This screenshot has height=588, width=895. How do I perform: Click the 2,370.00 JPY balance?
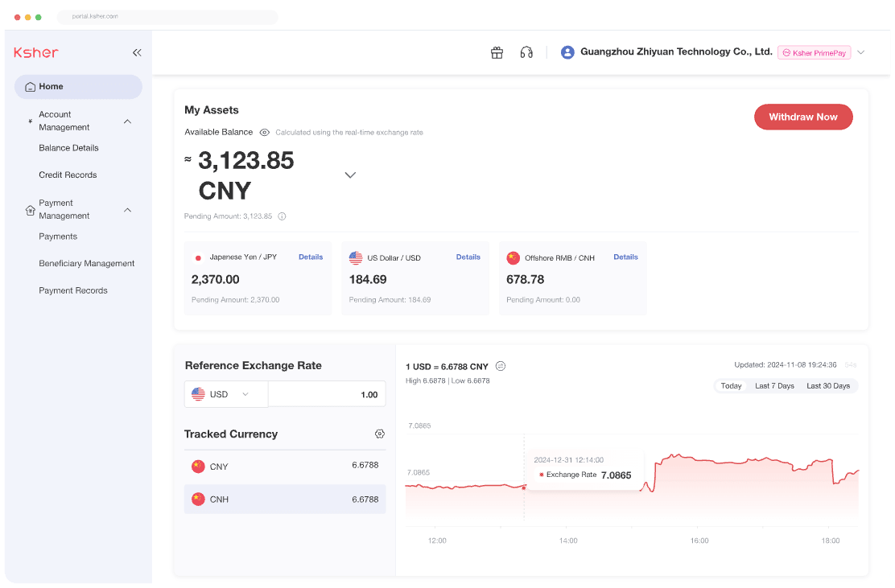coord(215,279)
